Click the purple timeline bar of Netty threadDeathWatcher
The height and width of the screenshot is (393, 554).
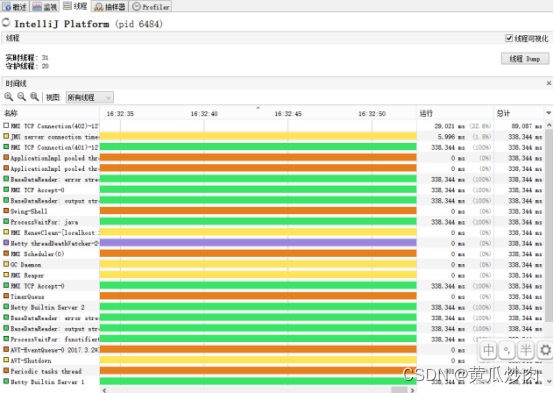(258, 243)
